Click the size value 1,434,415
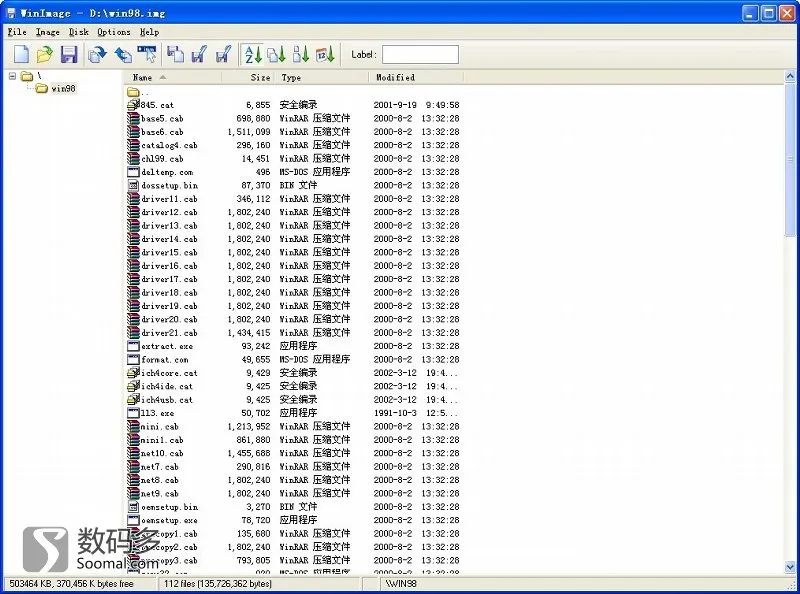 [x=249, y=333]
